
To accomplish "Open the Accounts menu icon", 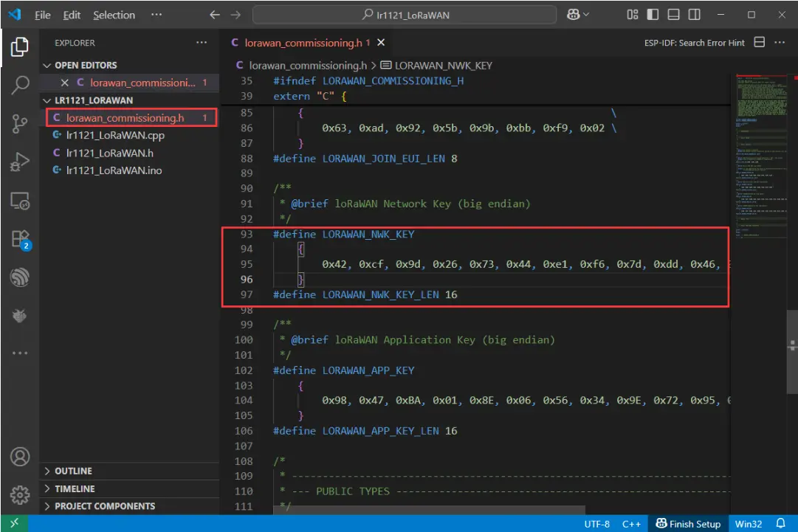I will click(20, 457).
